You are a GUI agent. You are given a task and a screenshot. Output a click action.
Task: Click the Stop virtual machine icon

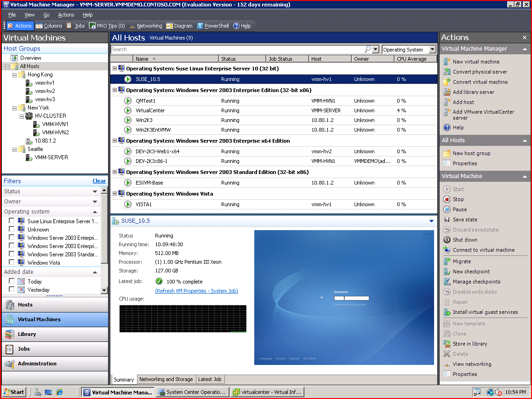(x=447, y=199)
